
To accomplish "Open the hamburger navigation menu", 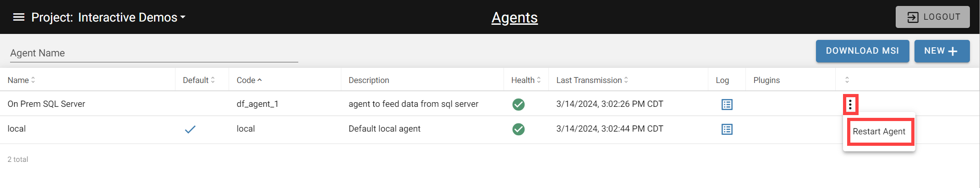I will (x=19, y=17).
